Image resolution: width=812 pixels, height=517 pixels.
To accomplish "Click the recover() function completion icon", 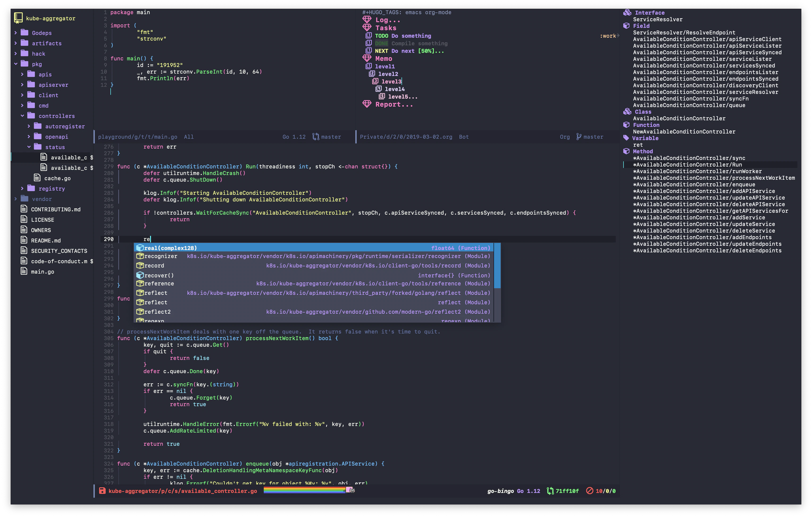I will (140, 275).
